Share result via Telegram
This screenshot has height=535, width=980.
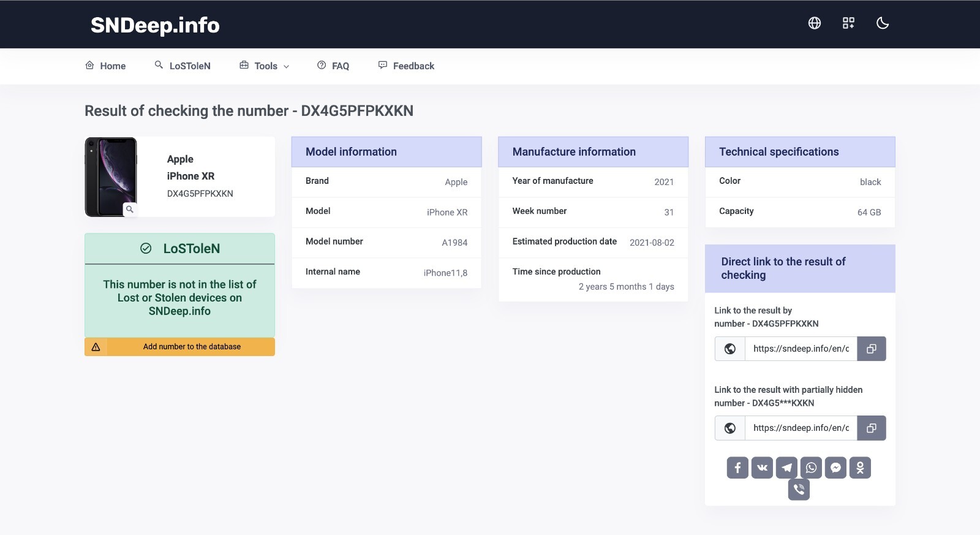point(786,468)
